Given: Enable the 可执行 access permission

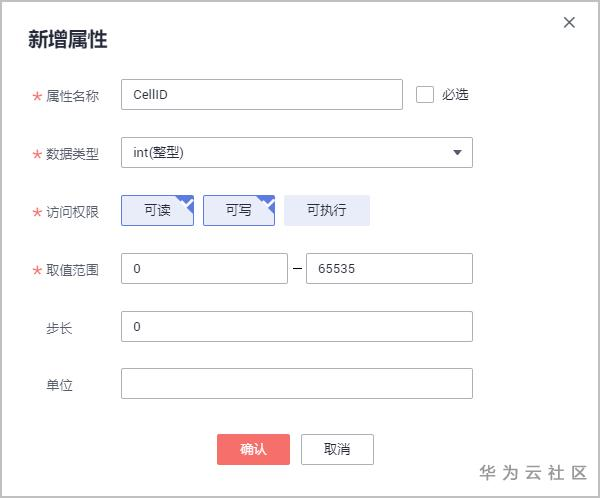Looking at the screenshot, I should pyautogui.click(x=327, y=210).
